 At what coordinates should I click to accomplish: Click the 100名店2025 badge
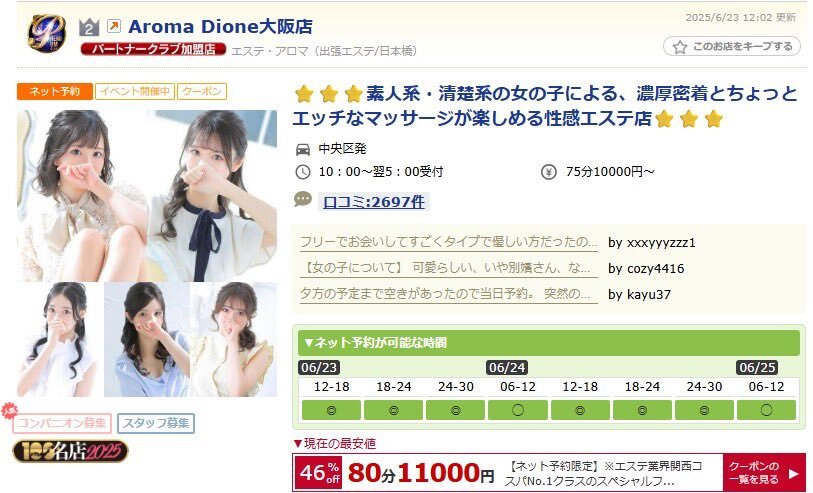pos(70,450)
